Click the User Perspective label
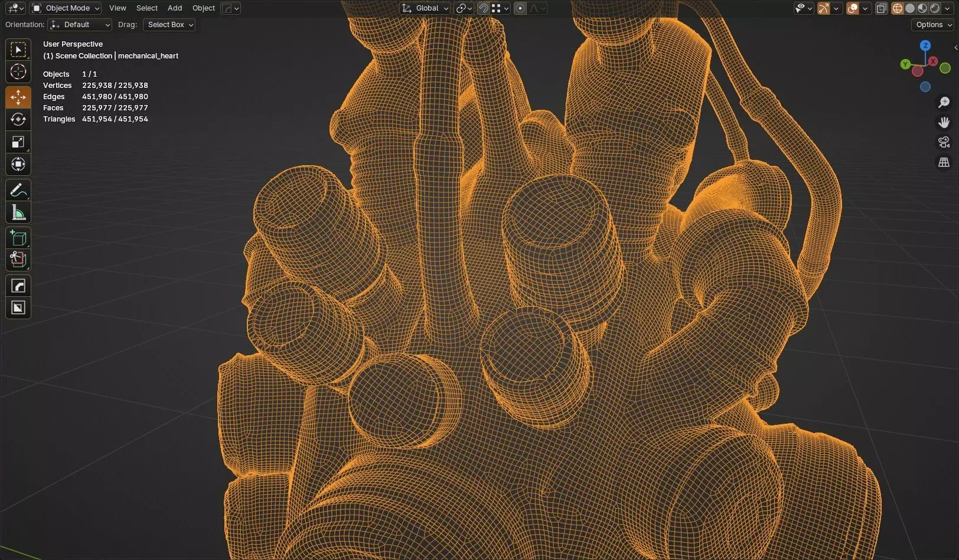This screenshot has width=959, height=560. 73,44
